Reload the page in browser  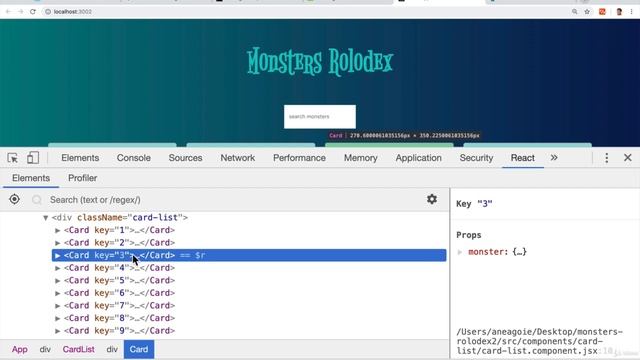tap(33, 12)
